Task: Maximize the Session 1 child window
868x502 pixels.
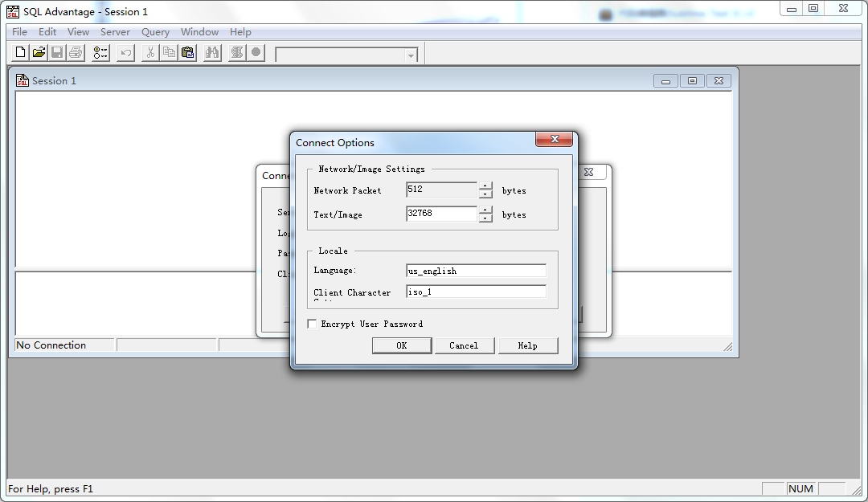Action: 692,81
